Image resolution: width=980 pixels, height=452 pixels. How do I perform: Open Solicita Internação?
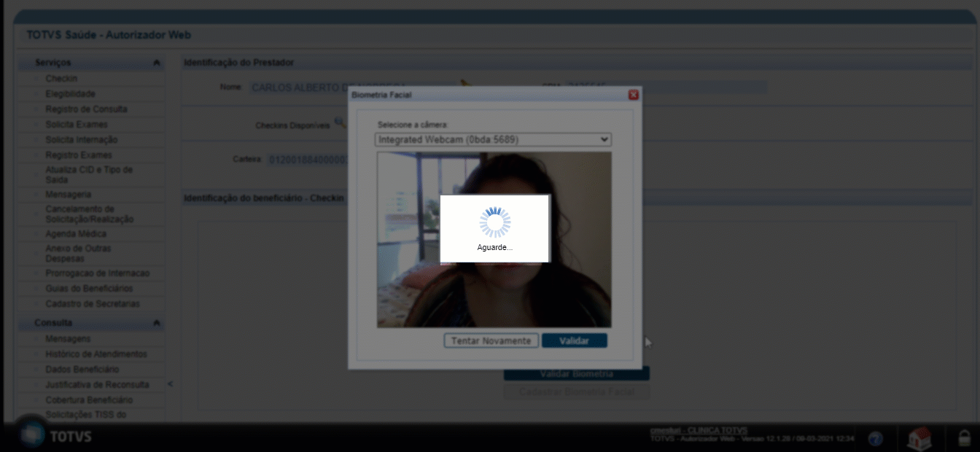pyautogui.click(x=82, y=140)
